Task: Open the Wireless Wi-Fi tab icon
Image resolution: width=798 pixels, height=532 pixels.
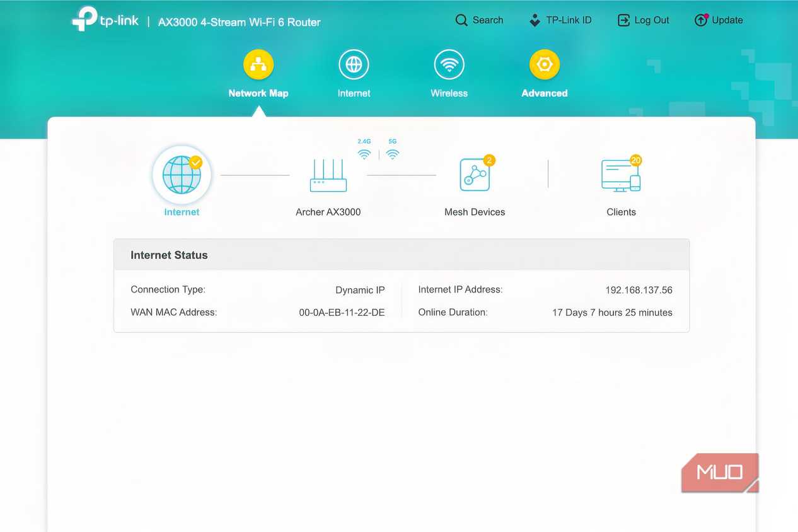Action: click(x=449, y=64)
